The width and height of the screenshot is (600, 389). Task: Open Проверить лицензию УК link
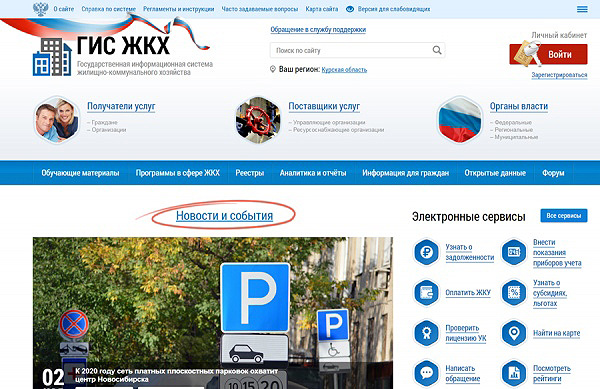point(466,333)
